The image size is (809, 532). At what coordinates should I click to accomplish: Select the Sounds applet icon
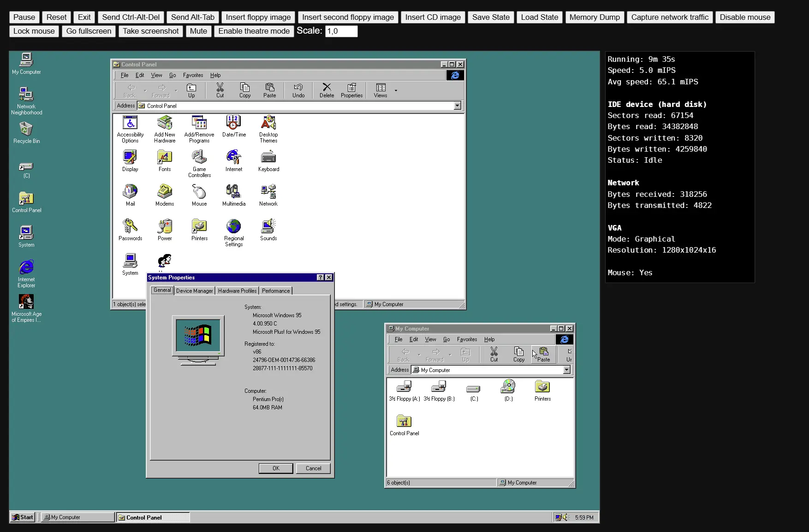(268, 230)
